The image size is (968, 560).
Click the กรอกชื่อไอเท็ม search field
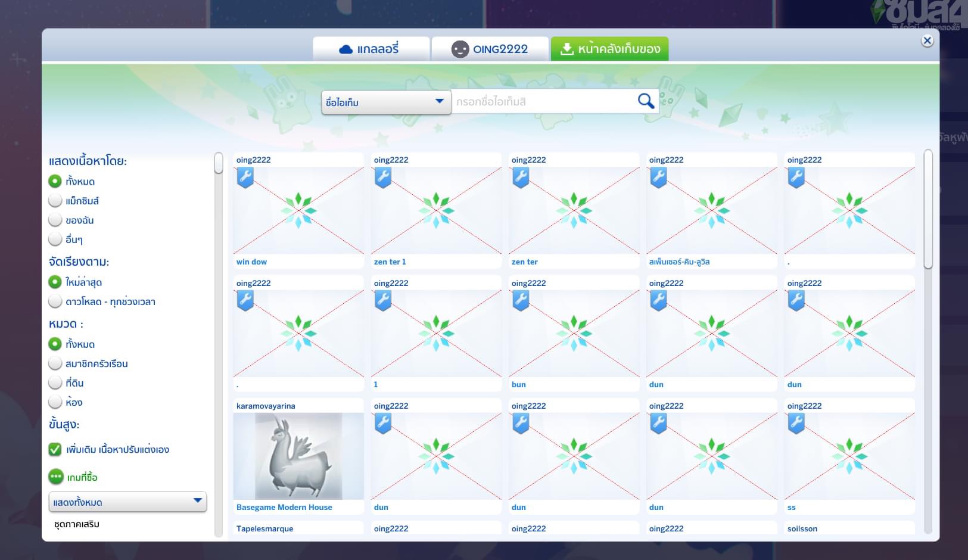pyautogui.click(x=543, y=102)
